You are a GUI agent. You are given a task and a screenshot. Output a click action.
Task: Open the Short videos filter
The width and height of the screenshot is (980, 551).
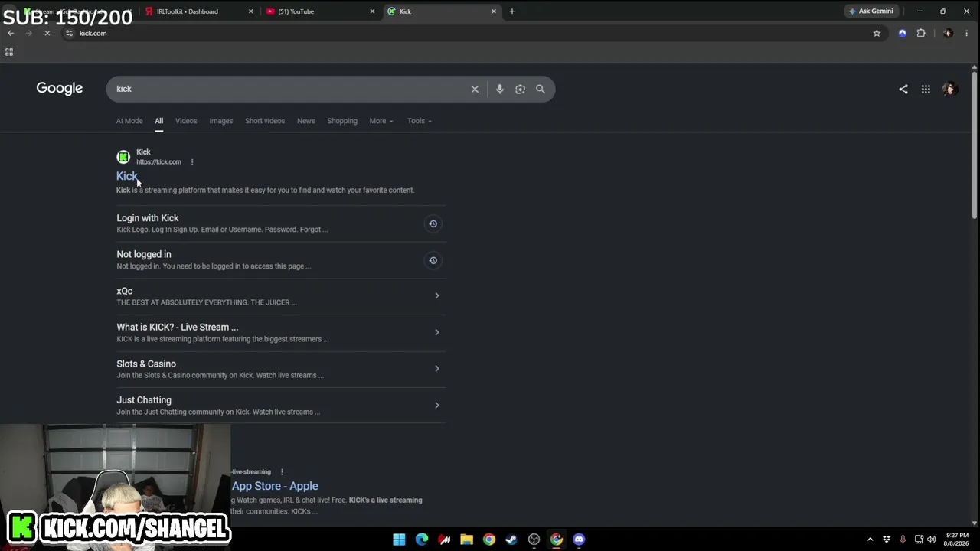tap(265, 121)
